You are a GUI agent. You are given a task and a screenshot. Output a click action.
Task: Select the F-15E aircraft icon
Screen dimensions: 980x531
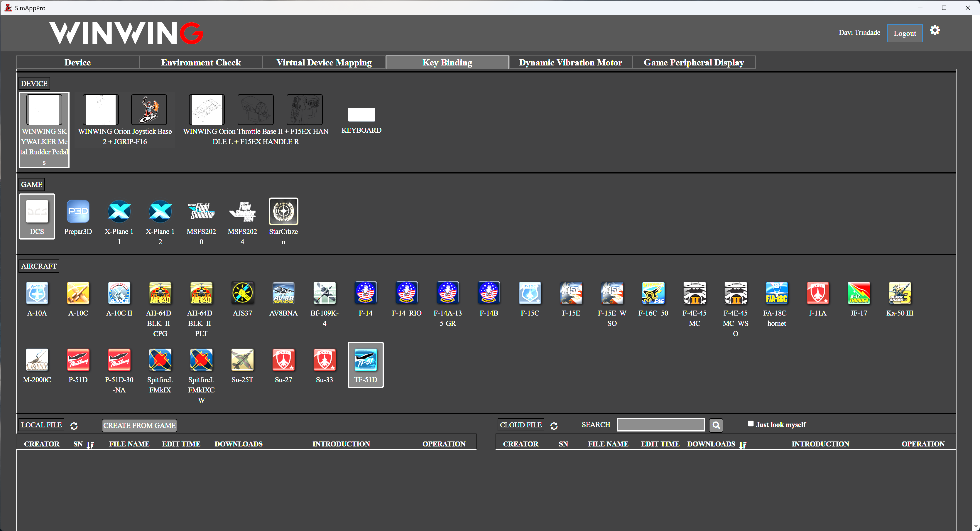571,293
